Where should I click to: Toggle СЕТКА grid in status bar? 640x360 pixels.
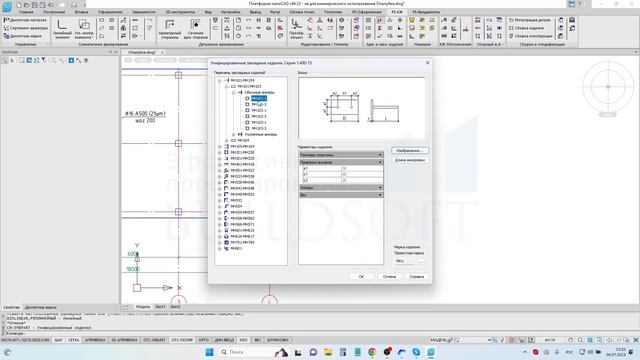click(x=73, y=340)
